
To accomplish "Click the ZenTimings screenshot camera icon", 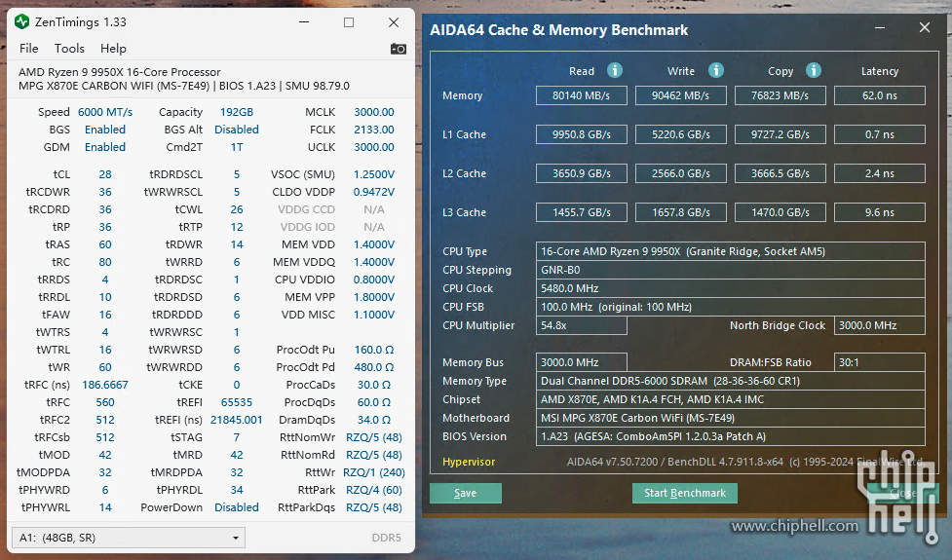I will point(399,49).
